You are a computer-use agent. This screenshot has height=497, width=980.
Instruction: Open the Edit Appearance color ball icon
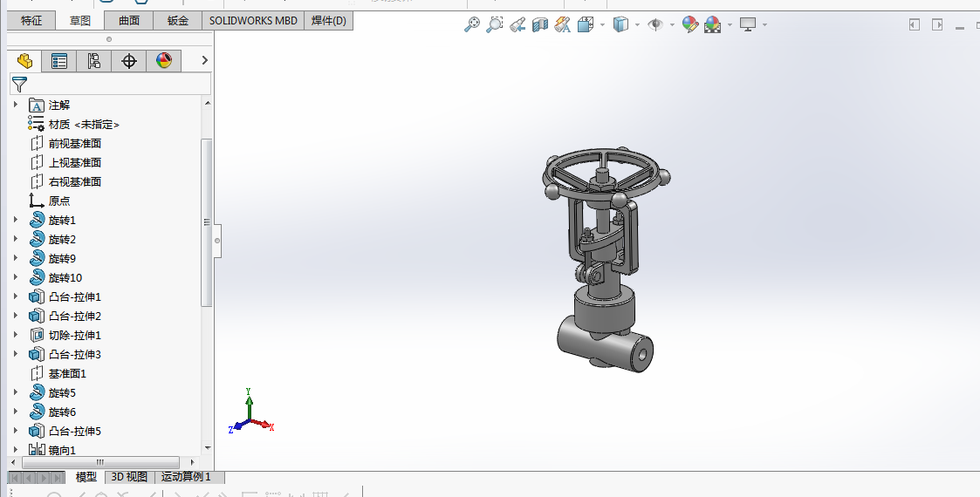click(690, 24)
